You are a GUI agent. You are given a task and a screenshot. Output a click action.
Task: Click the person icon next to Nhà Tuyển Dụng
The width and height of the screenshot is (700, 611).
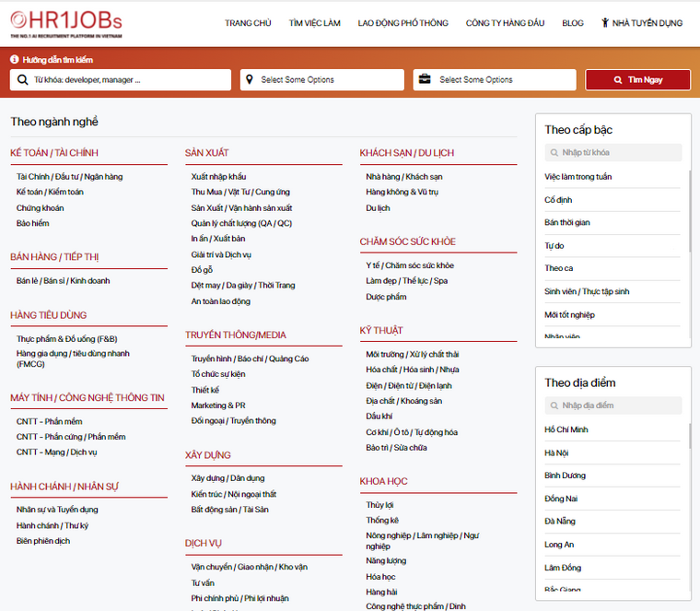pos(604,23)
